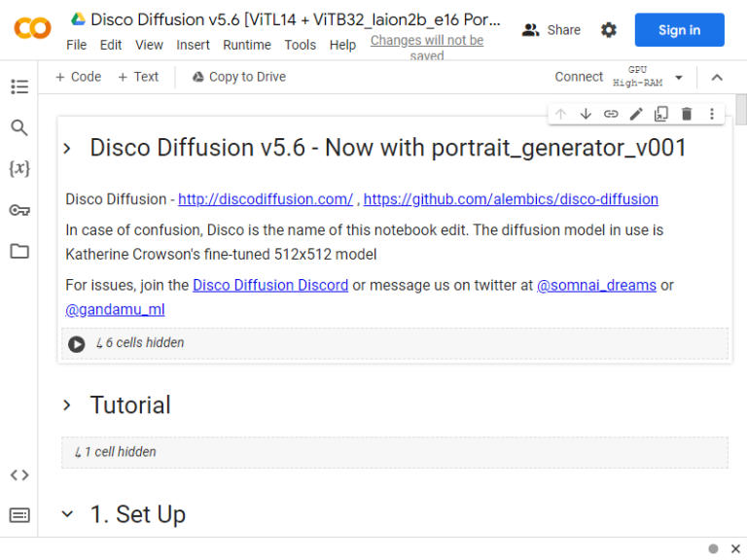Click the Disco Diffusion v5.6 heading text
Screen dimensions: 747x560
pos(388,148)
